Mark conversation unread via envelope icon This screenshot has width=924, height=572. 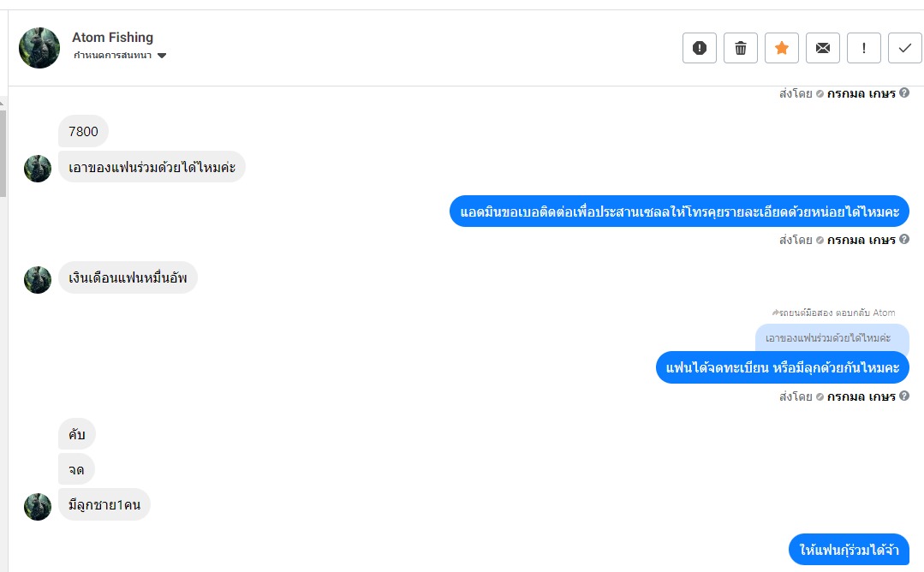click(823, 48)
